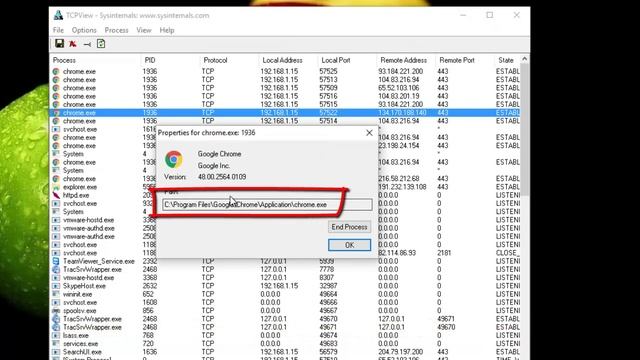Click the SearchUI.exe icon

tap(56, 352)
